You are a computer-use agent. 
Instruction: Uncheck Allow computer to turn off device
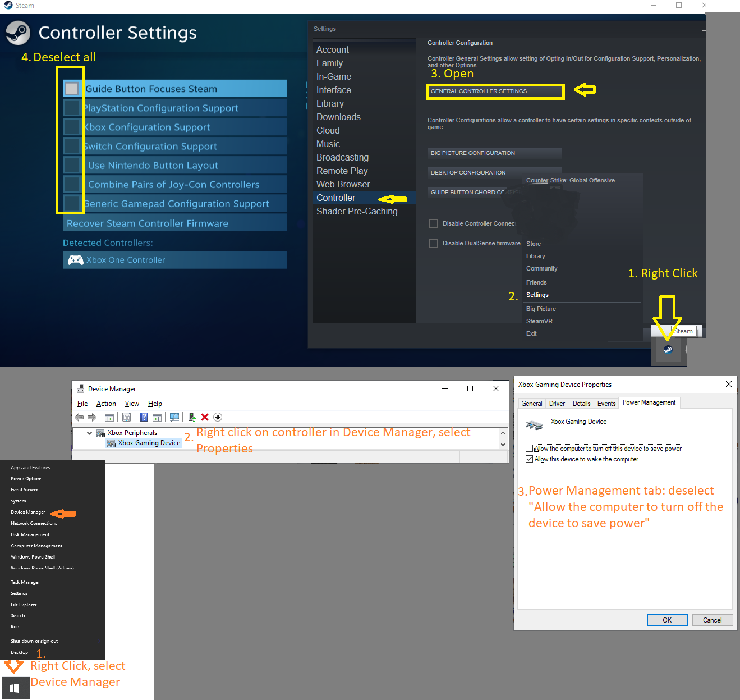[x=529, y=449]
